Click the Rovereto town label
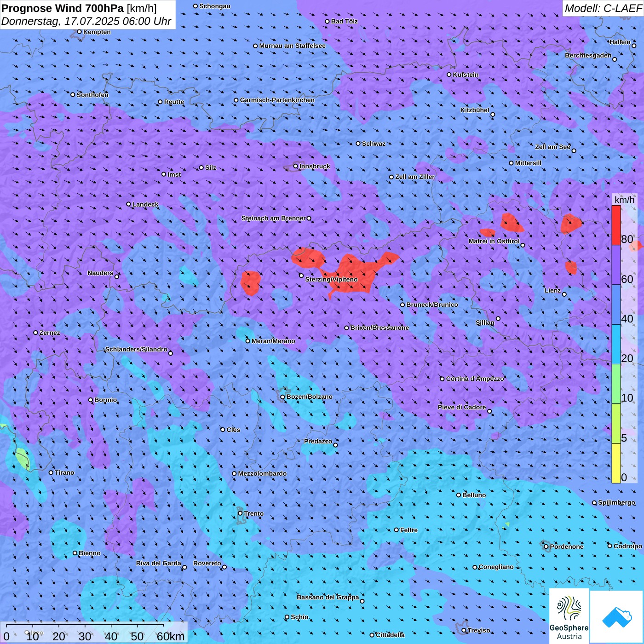The image size is (644, 644). pos(207,563)
